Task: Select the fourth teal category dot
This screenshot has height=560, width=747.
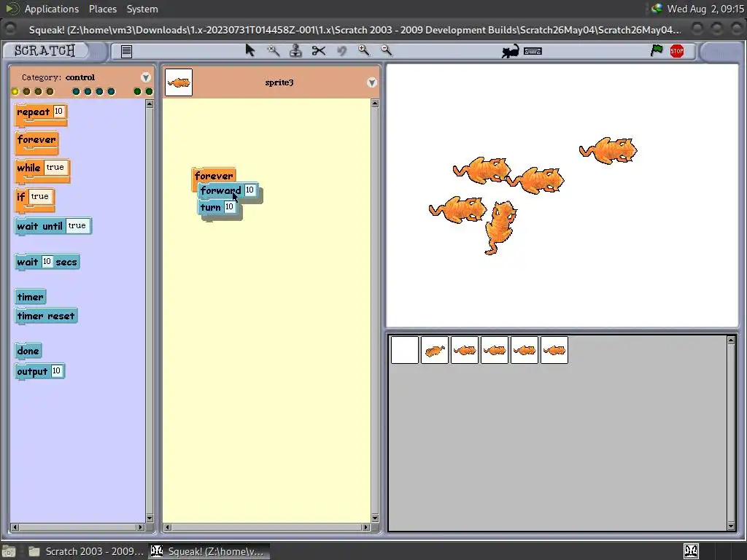Action: coord(111,91)
